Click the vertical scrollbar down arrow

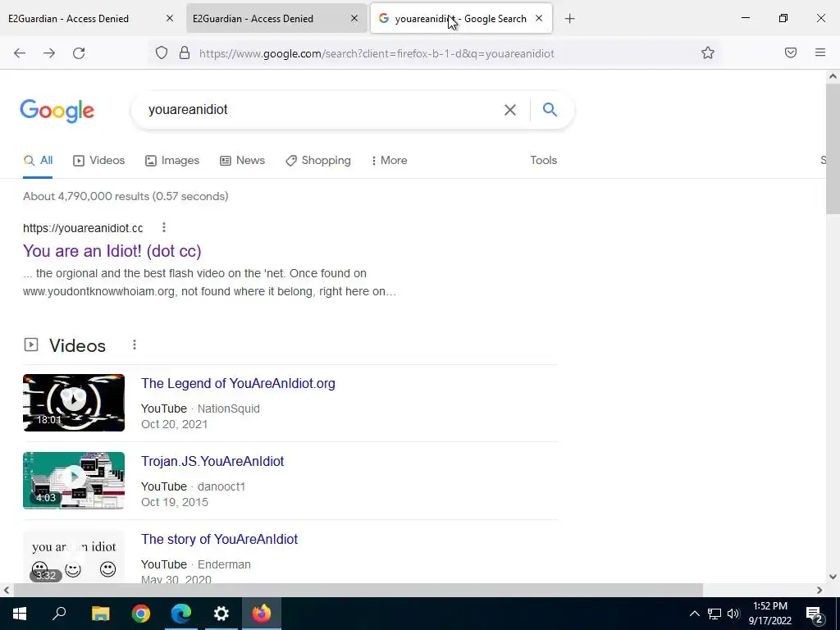point(833,577)
